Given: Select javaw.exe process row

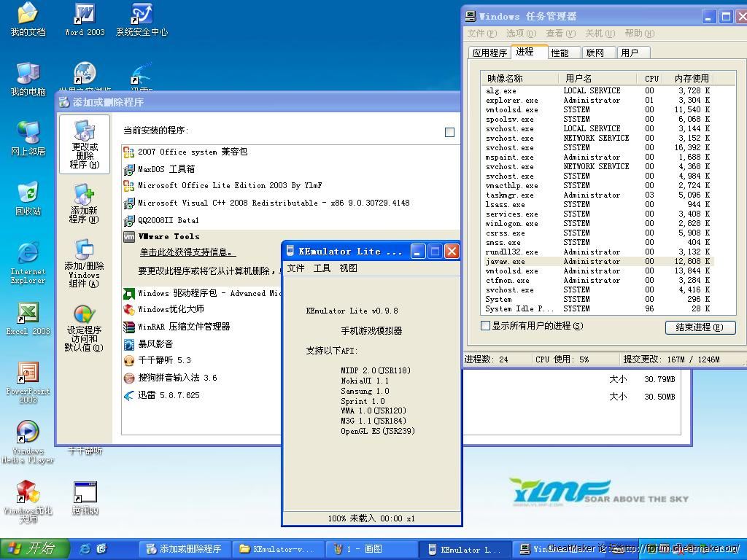Looking at the screenshot, I should point(505,261).
